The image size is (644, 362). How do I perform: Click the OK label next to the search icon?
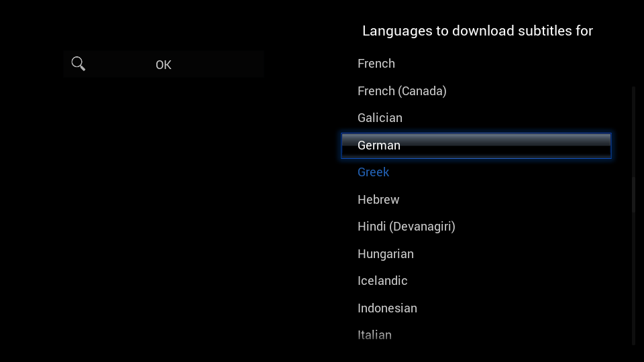pyautogui.click(x=164, y=65)
